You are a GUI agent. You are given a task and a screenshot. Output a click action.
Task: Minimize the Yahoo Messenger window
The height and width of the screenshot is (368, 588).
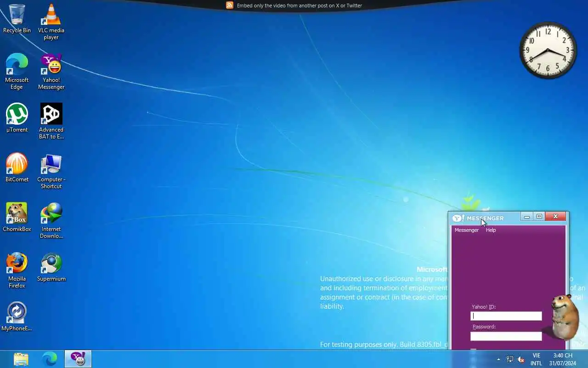pyautogui.click(x=527, y=217)
